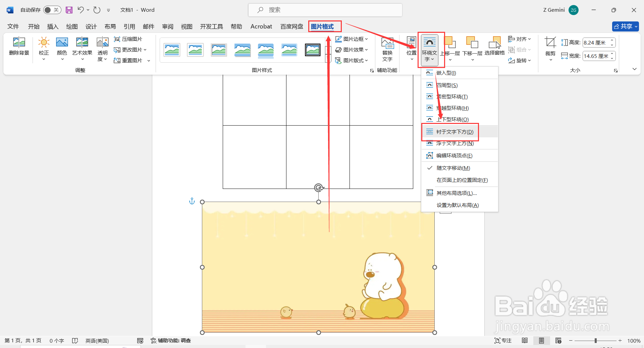Switch to the Insert (插入) tab
This screenshot has height=348, width=644.
pyautogui.click(x=53, y=26)
